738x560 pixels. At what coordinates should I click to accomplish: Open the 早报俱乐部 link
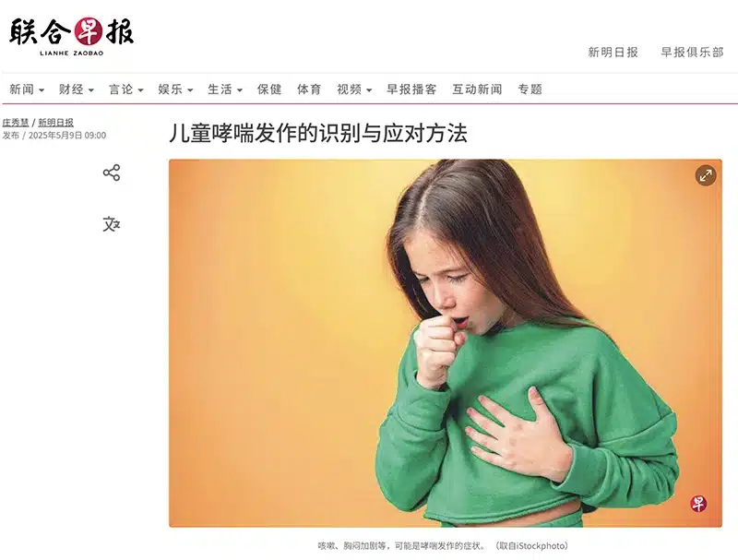pos(693,53)
